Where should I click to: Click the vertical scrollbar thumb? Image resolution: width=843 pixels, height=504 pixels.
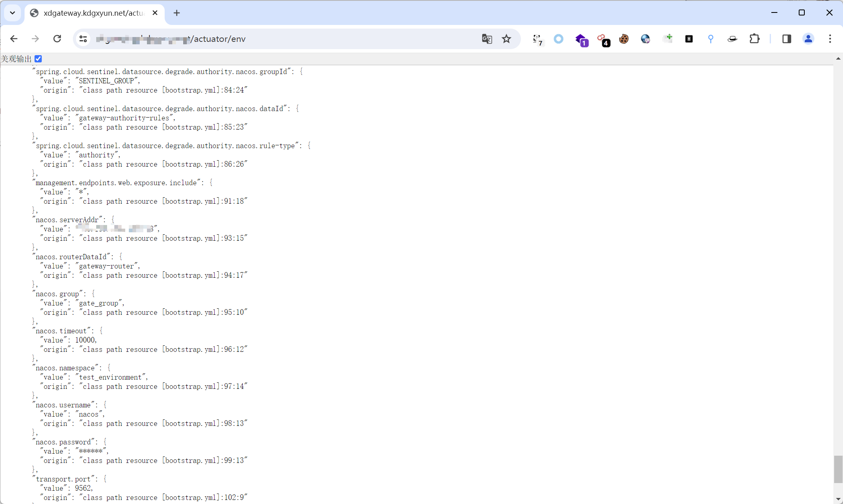click(838, 469)
